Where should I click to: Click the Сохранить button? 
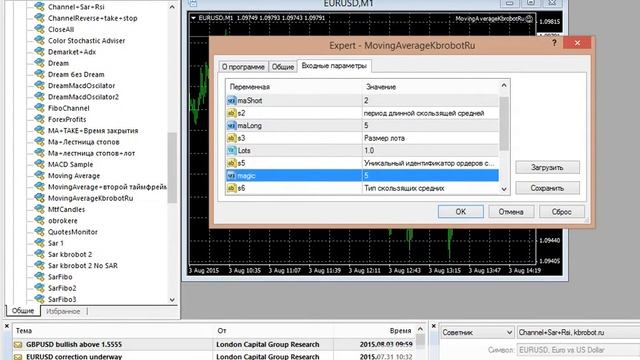(x=547, y=188)
